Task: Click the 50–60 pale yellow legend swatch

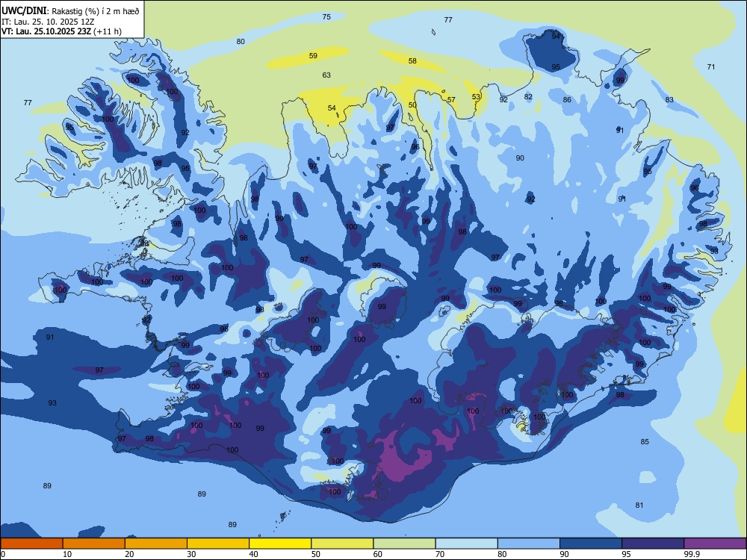Action: (343, 544)
